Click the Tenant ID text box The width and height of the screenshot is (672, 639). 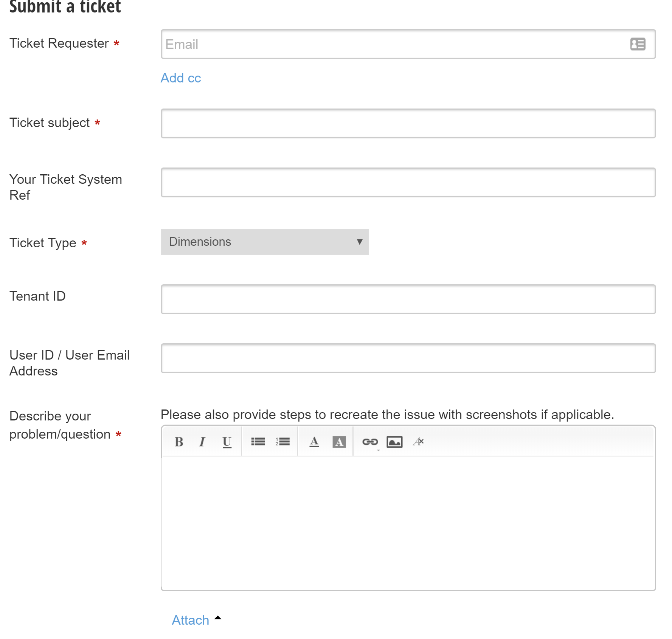pyautogui.click(x=408, y=299)
